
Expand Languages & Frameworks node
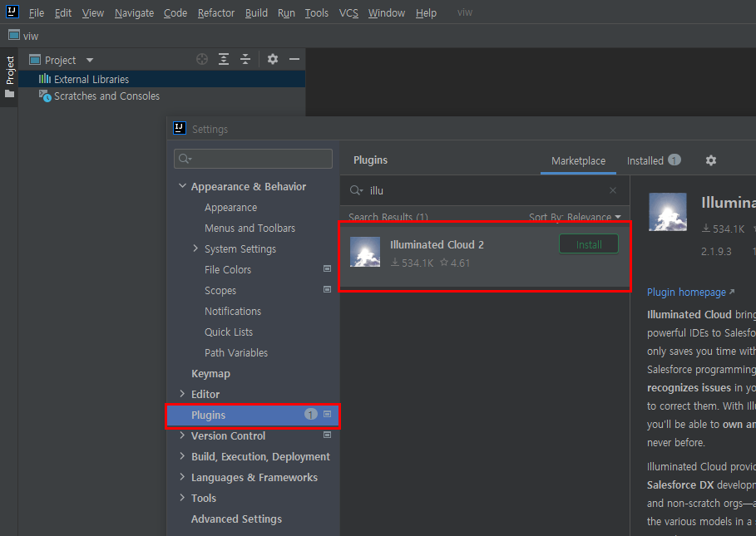click(182, 477)
